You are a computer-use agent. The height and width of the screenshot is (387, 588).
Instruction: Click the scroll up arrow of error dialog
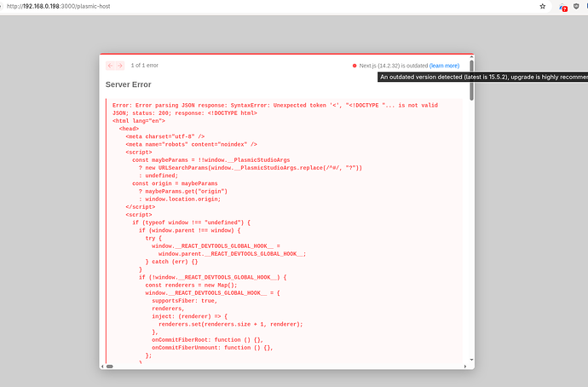(x=470, y=57)
